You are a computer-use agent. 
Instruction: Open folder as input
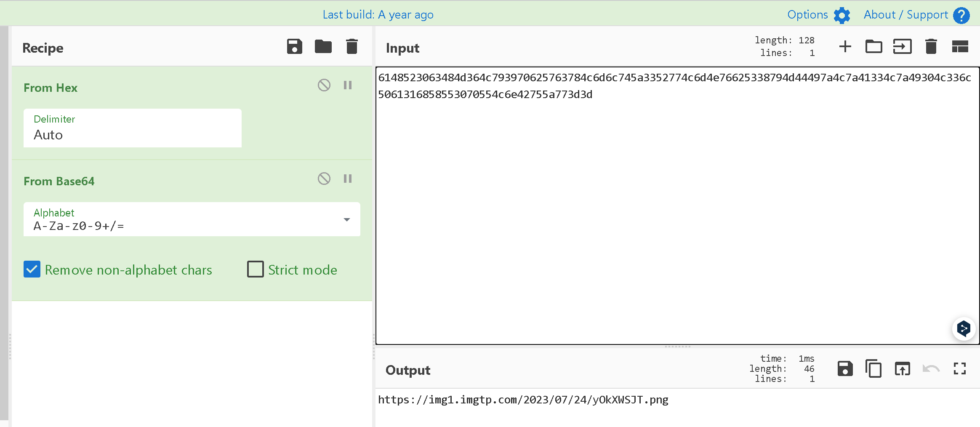pos(873,46)
